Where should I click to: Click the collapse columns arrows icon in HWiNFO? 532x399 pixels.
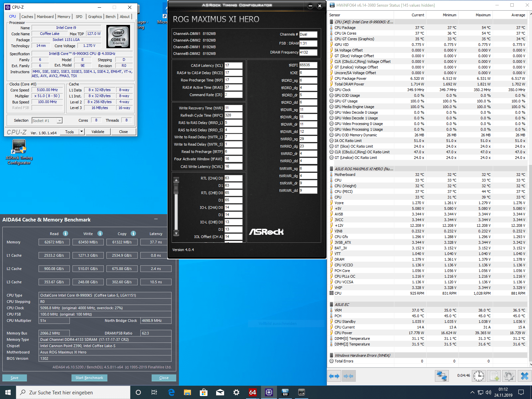(x=348, y=376)
